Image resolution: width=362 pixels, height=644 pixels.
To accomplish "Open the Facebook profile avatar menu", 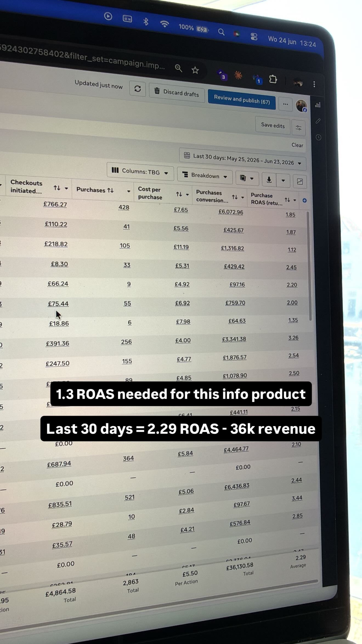I will (x=301, y=106).
